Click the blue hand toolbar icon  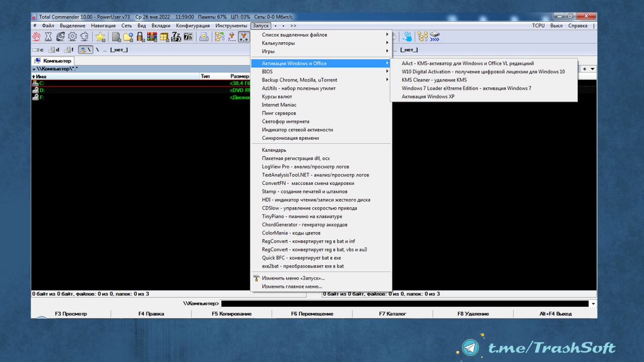(408, 36)
